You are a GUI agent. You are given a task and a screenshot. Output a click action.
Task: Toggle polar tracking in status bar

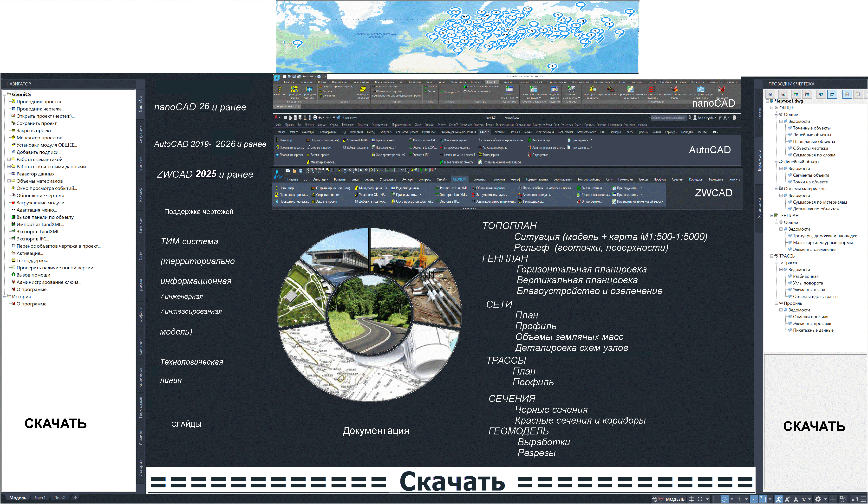coord(725,499)
